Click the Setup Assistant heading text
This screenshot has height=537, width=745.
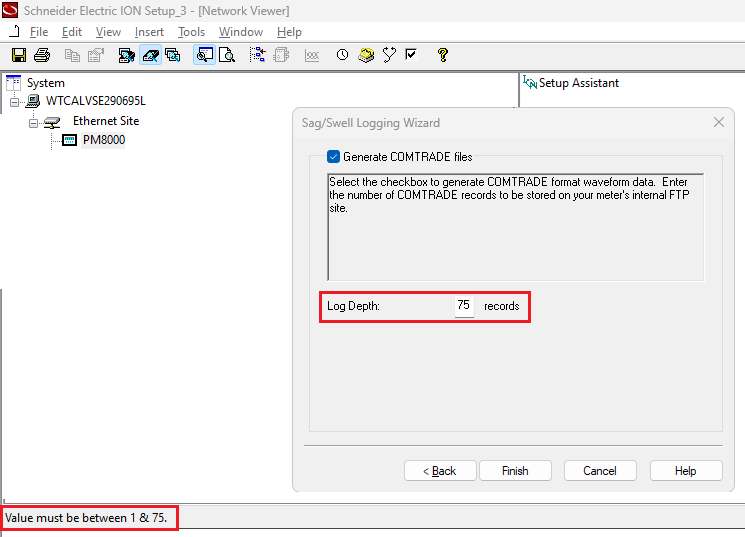[579, 83]
